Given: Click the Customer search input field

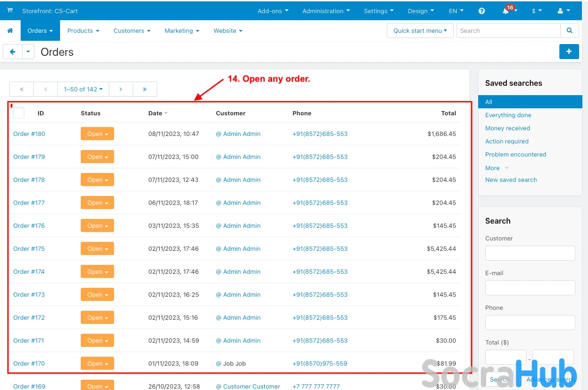Looking at the screenshot, I should pyautogui.click(x=530, y=253).
